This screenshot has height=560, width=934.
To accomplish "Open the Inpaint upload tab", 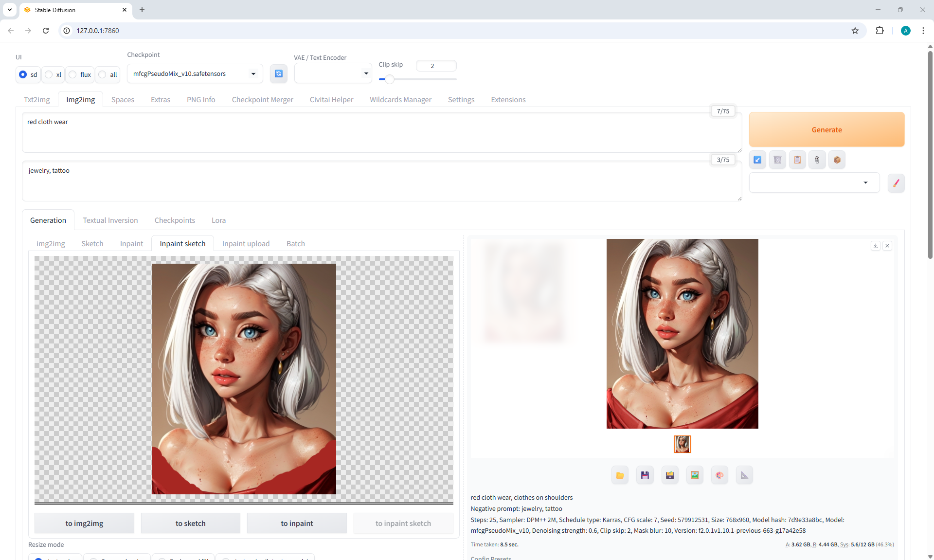I will [246, 243].
